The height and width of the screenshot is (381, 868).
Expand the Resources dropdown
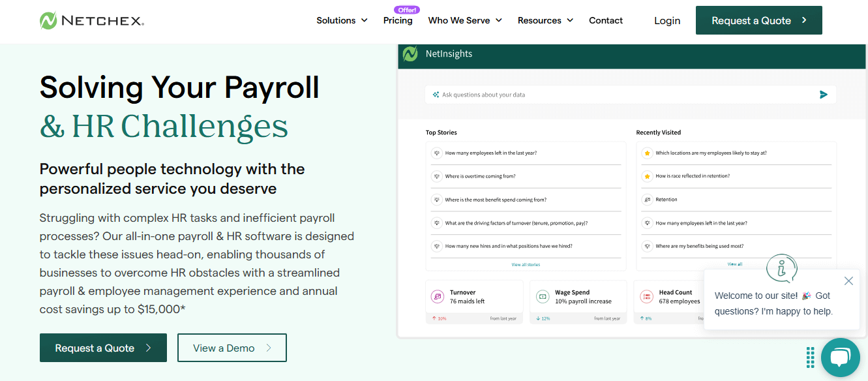[x=545, y=20]
